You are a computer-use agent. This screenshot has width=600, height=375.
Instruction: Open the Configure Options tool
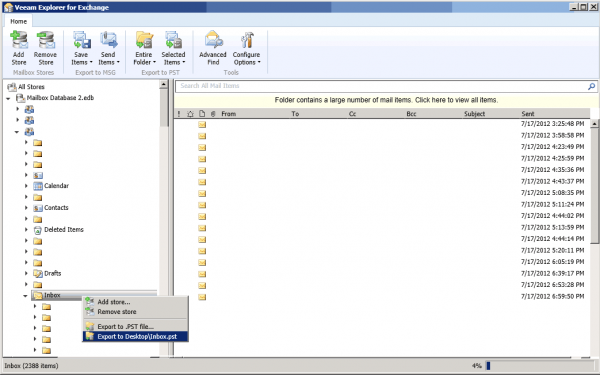click(247, 48)
